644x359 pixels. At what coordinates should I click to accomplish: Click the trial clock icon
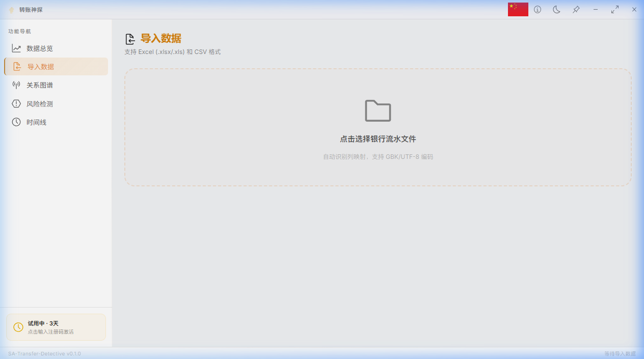18,327
